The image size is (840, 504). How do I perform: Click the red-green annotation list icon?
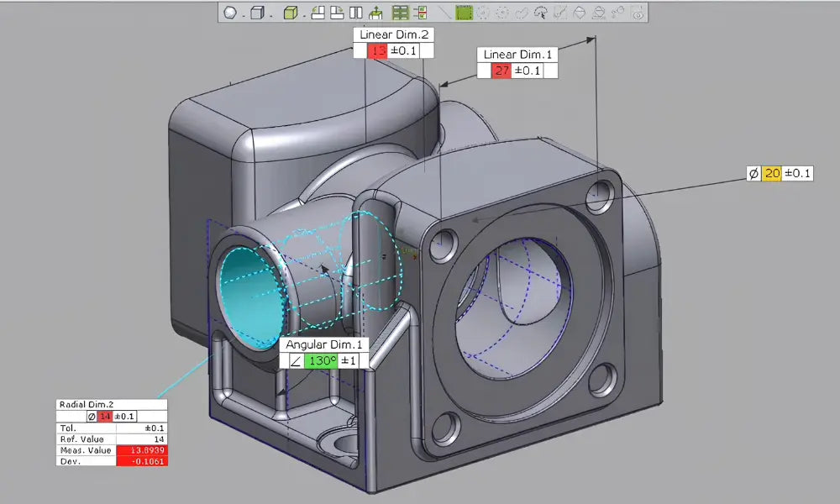(x=420, y=13)
